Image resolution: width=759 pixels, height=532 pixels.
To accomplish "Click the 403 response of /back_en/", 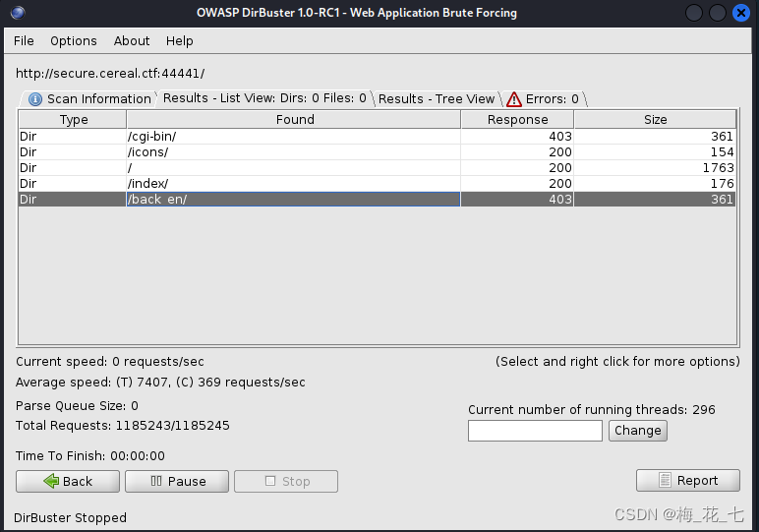I will click(560, 199).
